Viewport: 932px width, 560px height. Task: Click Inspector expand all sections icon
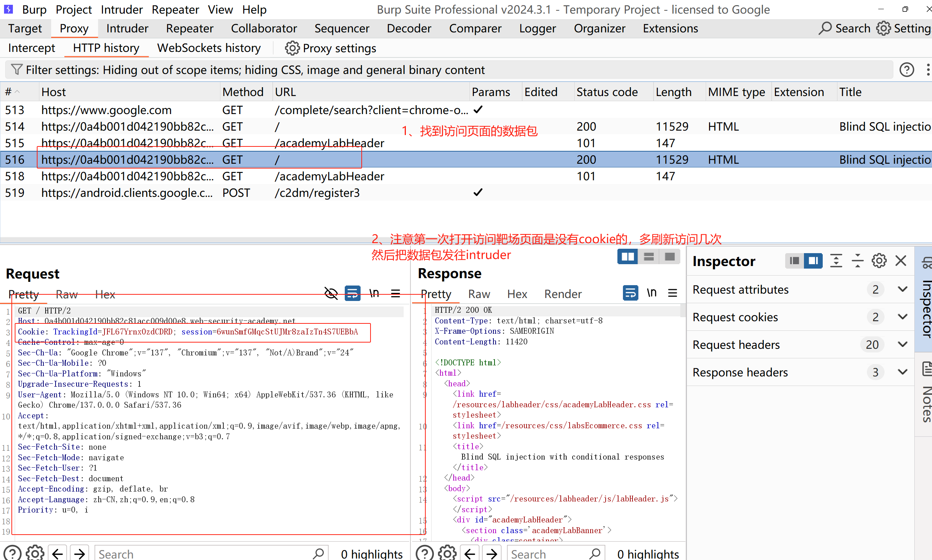click(x=836, y=261)
